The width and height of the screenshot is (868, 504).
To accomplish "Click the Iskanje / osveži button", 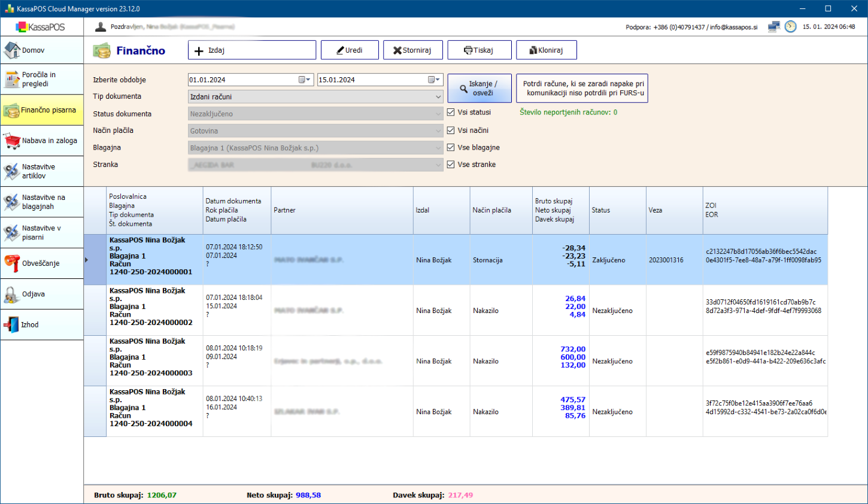I will (x=479, y=89).
